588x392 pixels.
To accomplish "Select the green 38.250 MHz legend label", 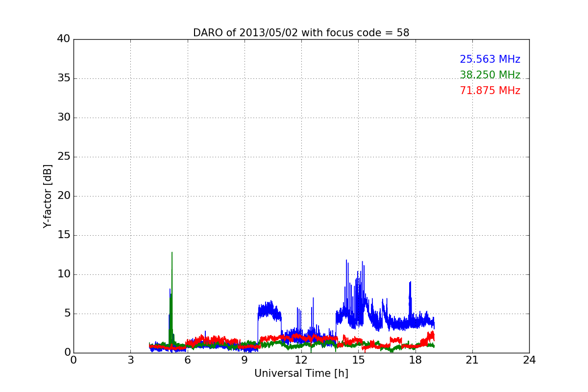I will pos(490,75).
